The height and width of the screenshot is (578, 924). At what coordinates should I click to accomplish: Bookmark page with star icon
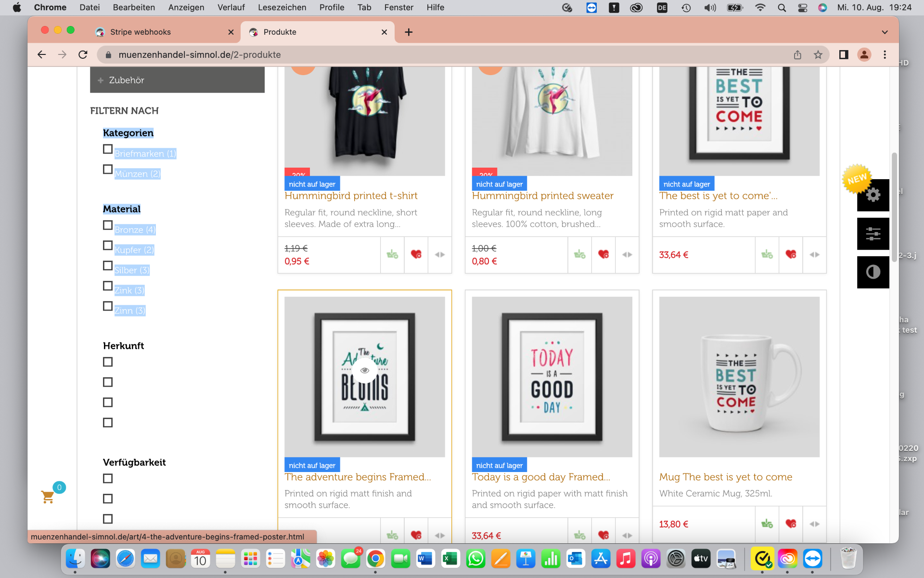(x=818, y=54)
